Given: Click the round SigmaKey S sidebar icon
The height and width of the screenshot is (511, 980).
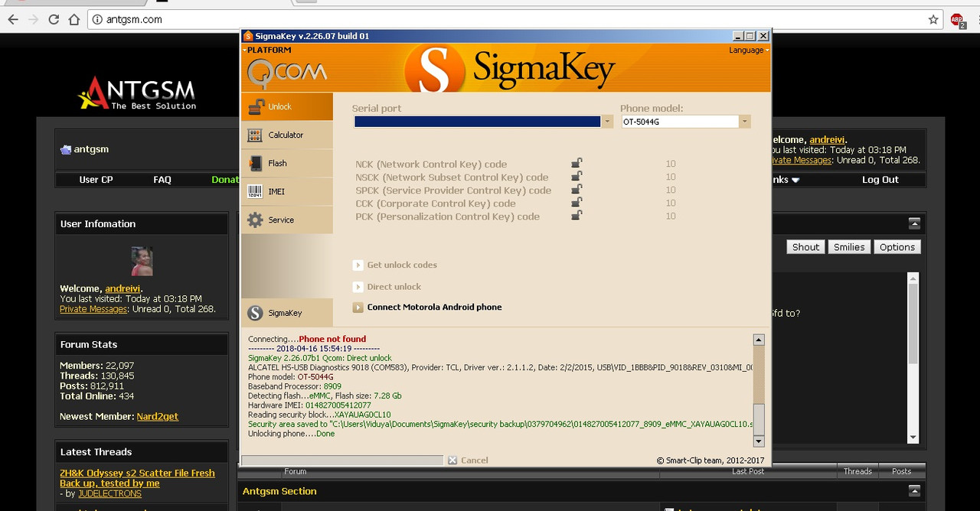Looking at the screenshot, I should click(x=255, y=313).
